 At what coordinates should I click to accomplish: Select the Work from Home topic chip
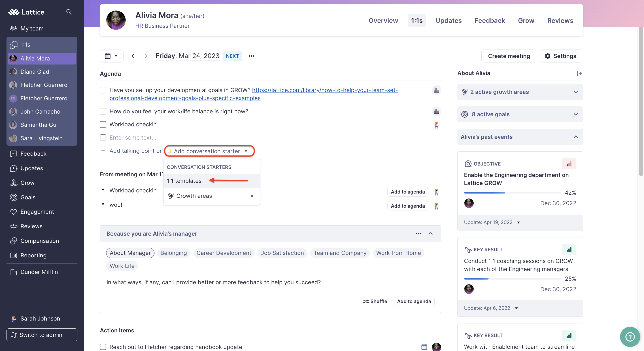pos(398,253)
